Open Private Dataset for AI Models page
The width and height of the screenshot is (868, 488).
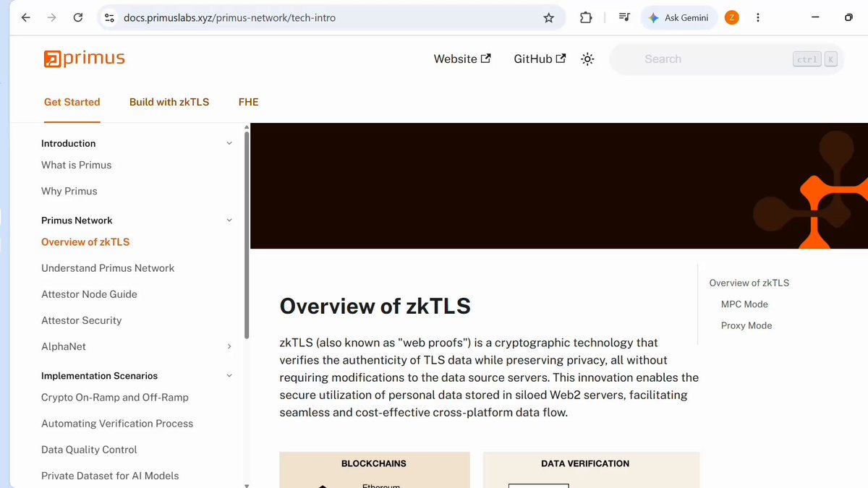(110, 476)
